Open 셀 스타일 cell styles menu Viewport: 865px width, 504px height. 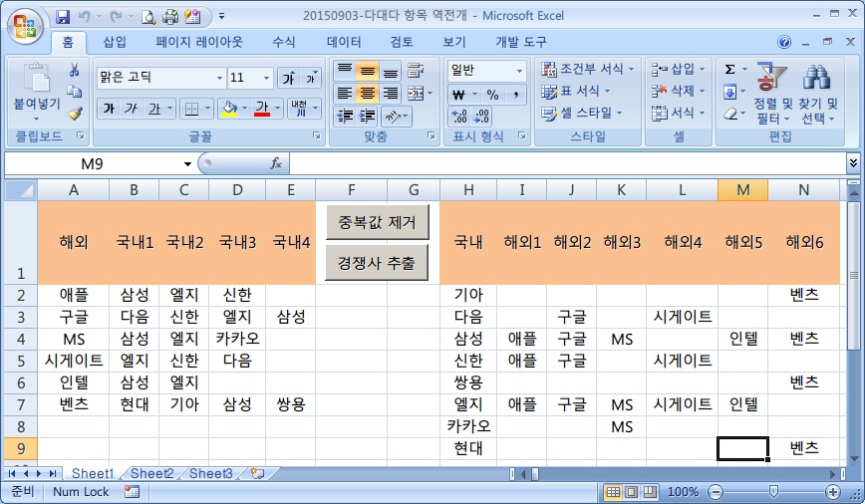coord(582,113)
